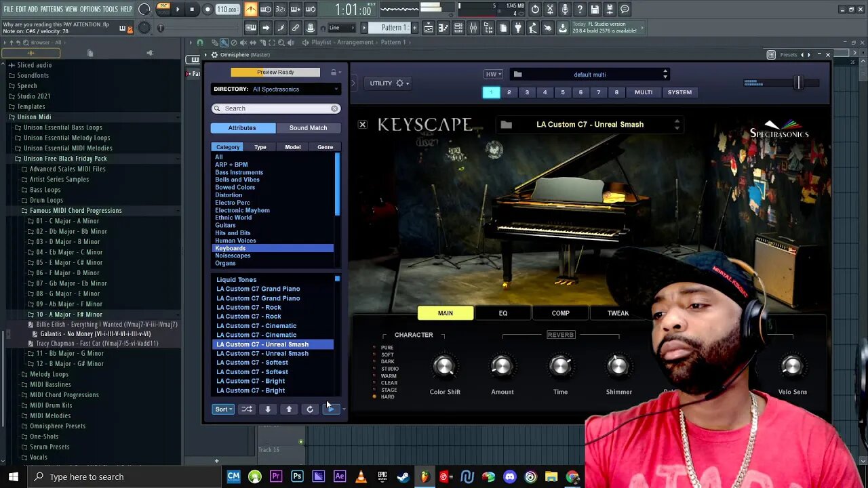Screen dimensions: 868x488
Task: Open Steam from taskbar
Action: (403, 476)
